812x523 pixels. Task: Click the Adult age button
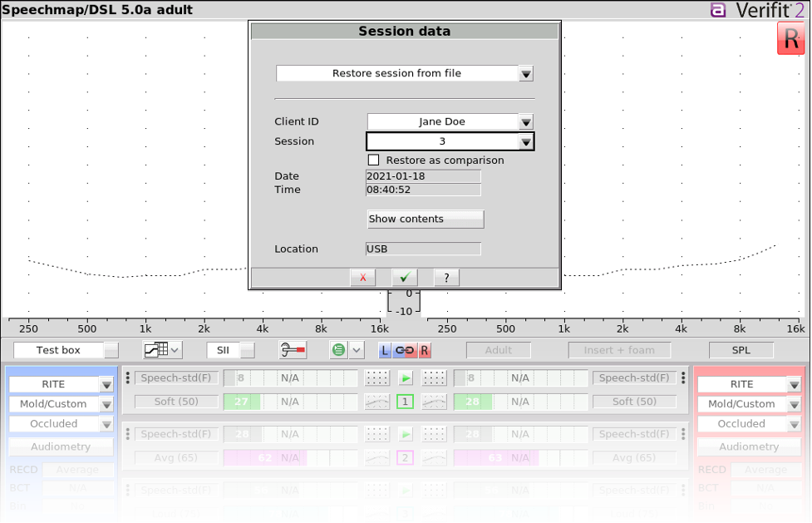(x=498, y=350)
